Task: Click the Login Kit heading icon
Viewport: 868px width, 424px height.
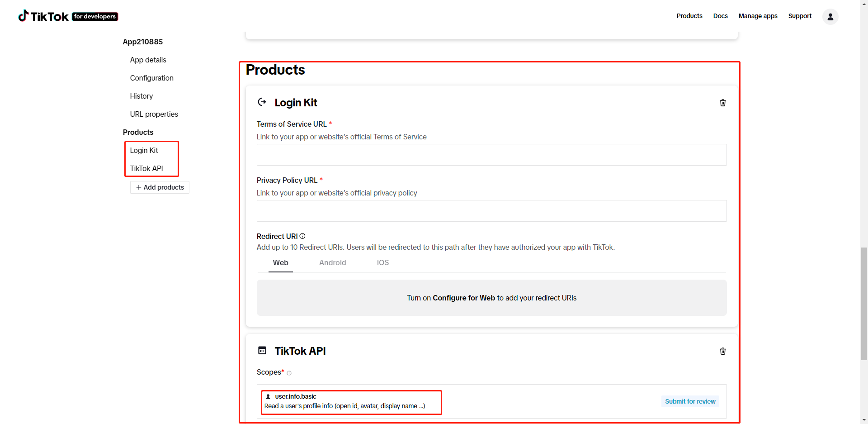Action: (262, 102)
